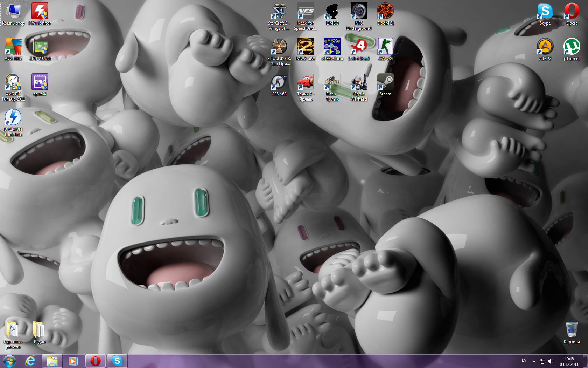
Task: Click the AIMP2 player icon
Action: pos(545,49)
